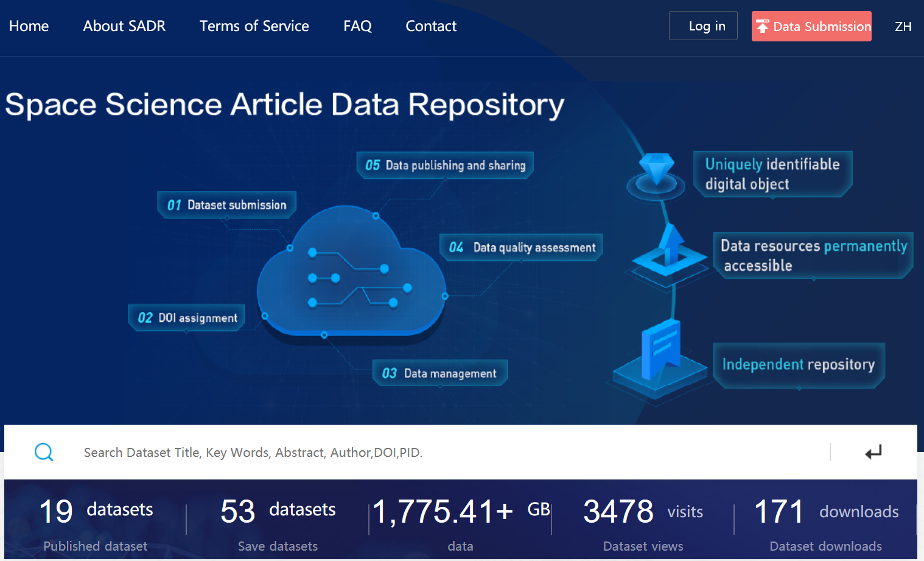Click the cloud circuit illustration
The image size is (924, 561).
click(x=351, y=273)
